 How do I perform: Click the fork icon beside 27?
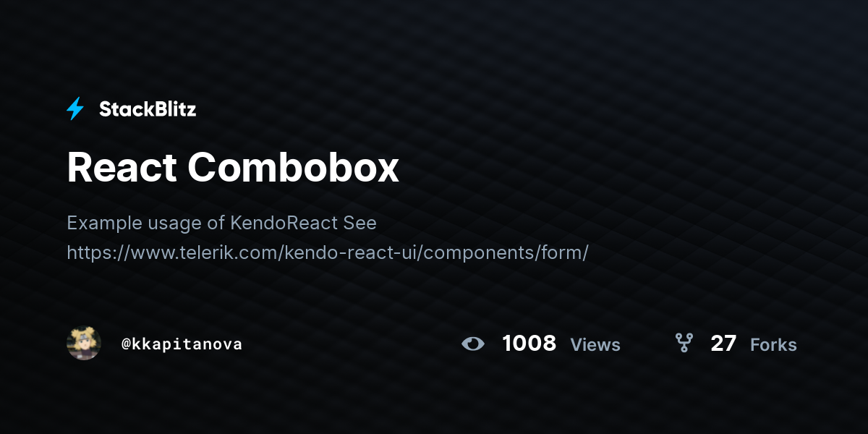click(684, 343)
